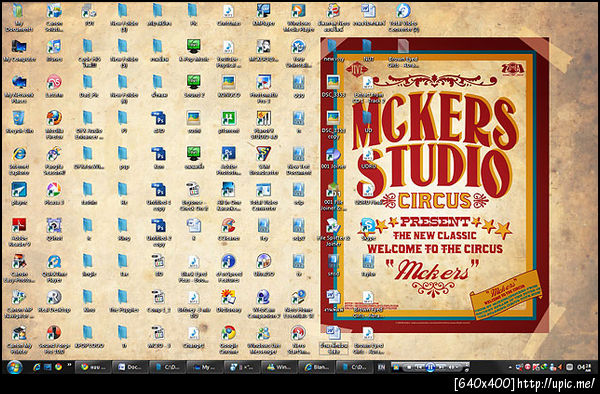Launch the Internet Explorer desktop shortcut

(19, 160)
